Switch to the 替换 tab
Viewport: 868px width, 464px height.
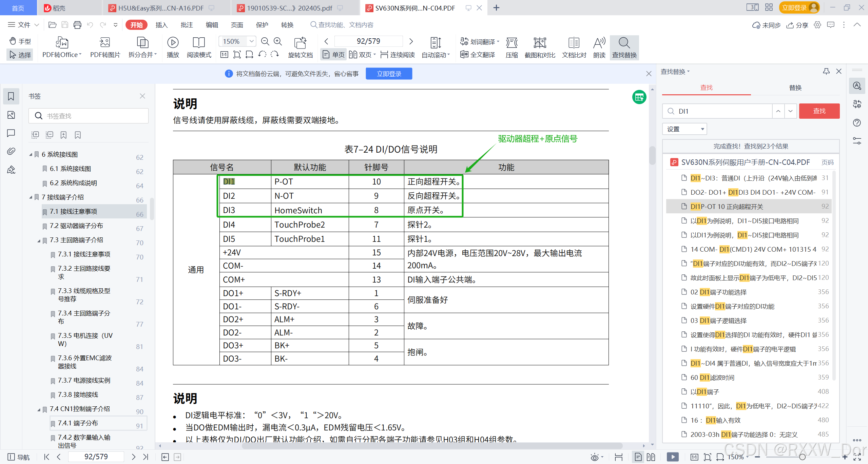pos(795,88)
